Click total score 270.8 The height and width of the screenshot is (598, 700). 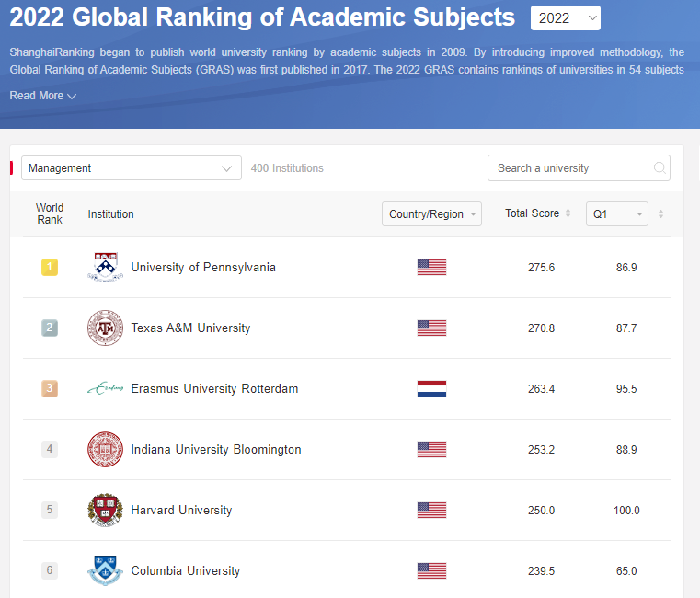(x=541, y=328)
